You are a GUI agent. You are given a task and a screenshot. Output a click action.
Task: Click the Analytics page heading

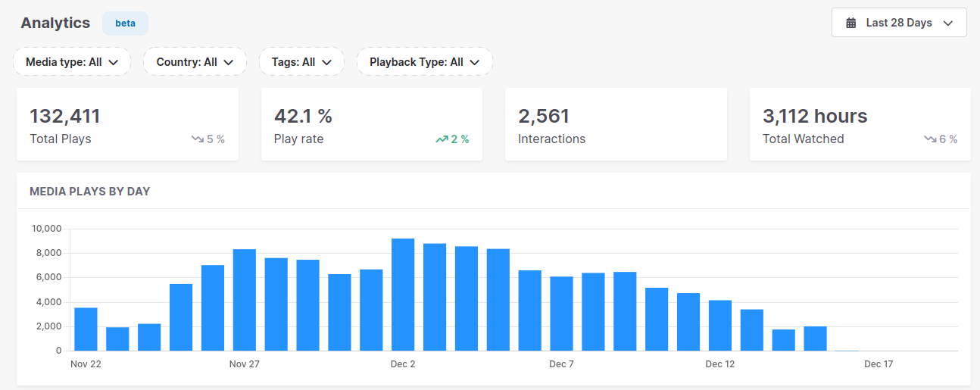55,23
